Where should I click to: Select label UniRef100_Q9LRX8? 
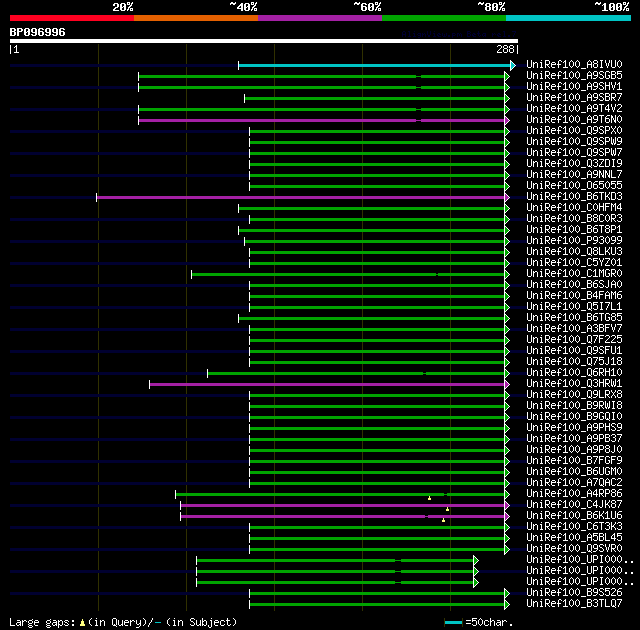click(574, 395)
